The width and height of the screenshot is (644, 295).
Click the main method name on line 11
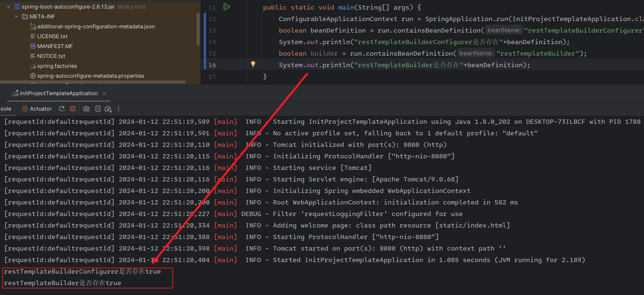click(346, 7)
